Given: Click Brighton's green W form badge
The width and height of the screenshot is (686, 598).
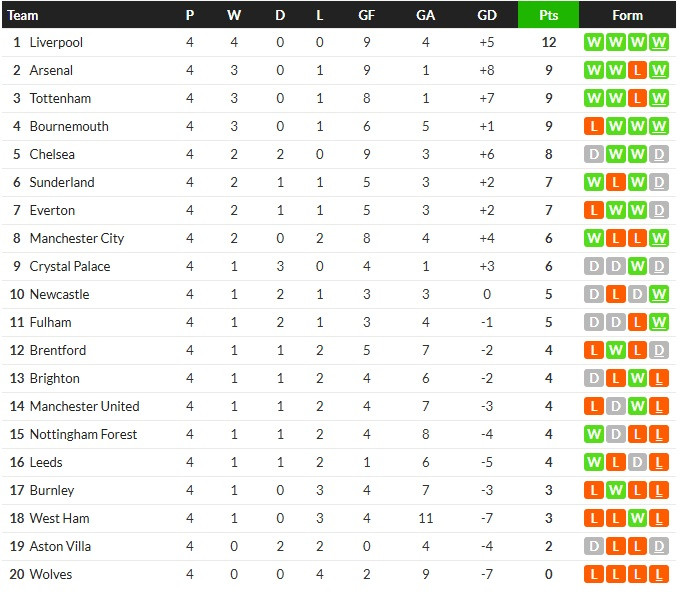Looking at the screenshot, I should (637, 378).
